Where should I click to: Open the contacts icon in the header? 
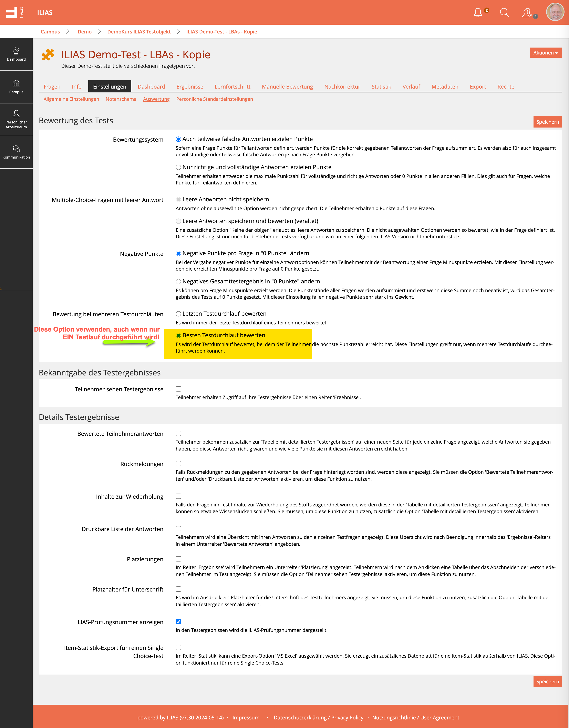(527, 13)
